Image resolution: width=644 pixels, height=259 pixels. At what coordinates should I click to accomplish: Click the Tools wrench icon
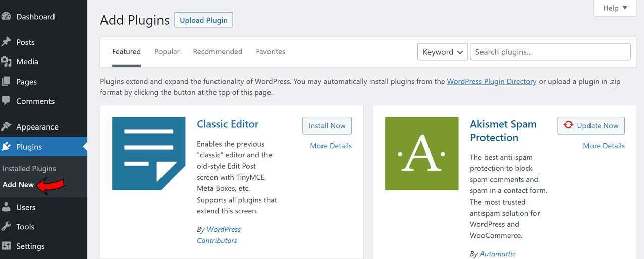pos(6,226)
